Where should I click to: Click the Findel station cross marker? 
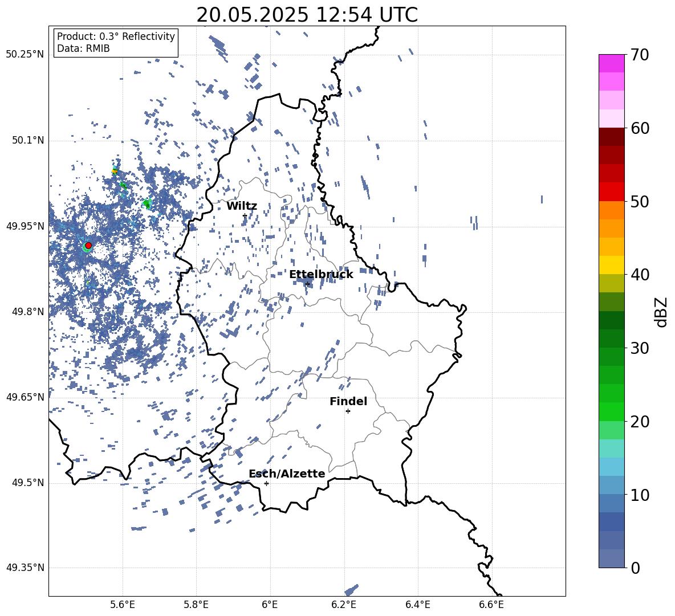(348, 411)
